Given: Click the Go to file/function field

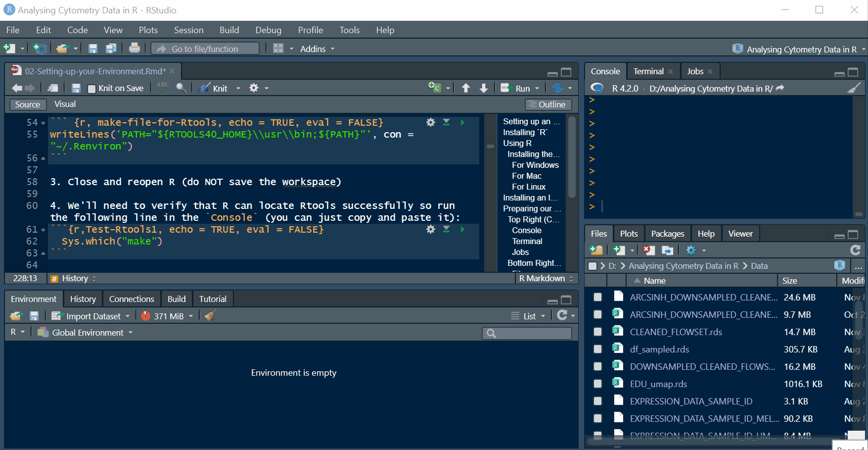Looking at the screenshot, I should click(x=205, y=49).
